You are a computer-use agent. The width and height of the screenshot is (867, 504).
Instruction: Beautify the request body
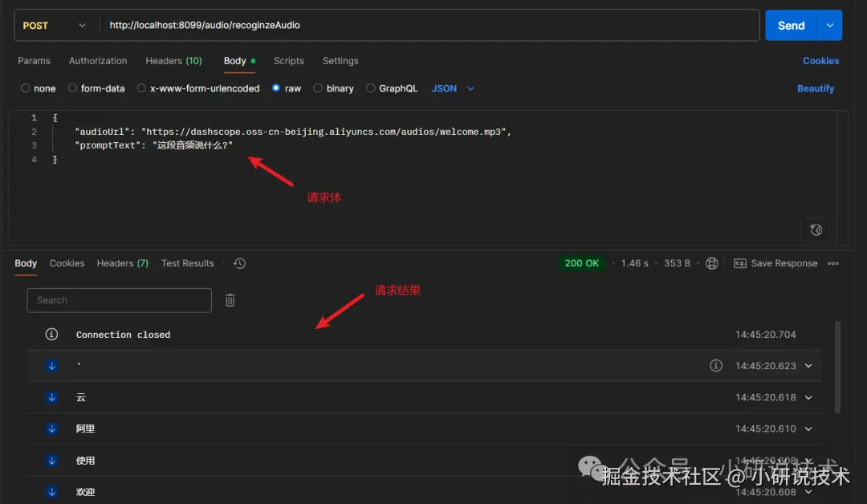816,88
